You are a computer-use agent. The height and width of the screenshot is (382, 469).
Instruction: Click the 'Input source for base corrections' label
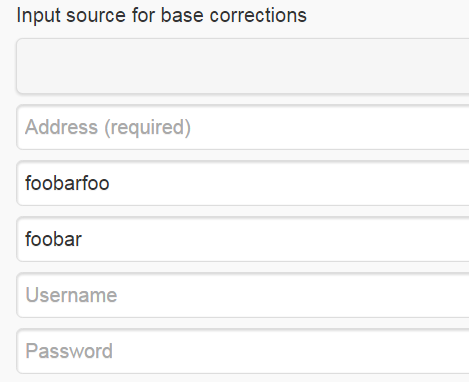pyautogui.click(x=162, y=15)
